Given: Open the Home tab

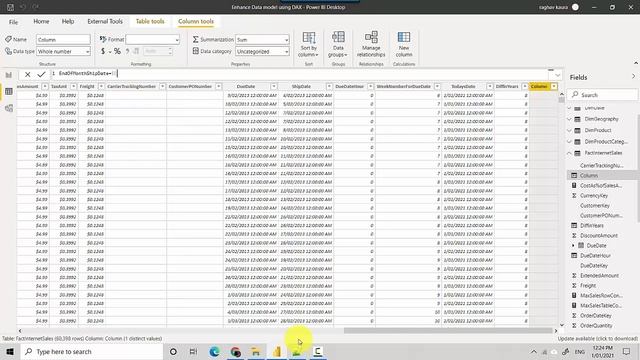Looking at the screenshot, I should pos(41,21).
